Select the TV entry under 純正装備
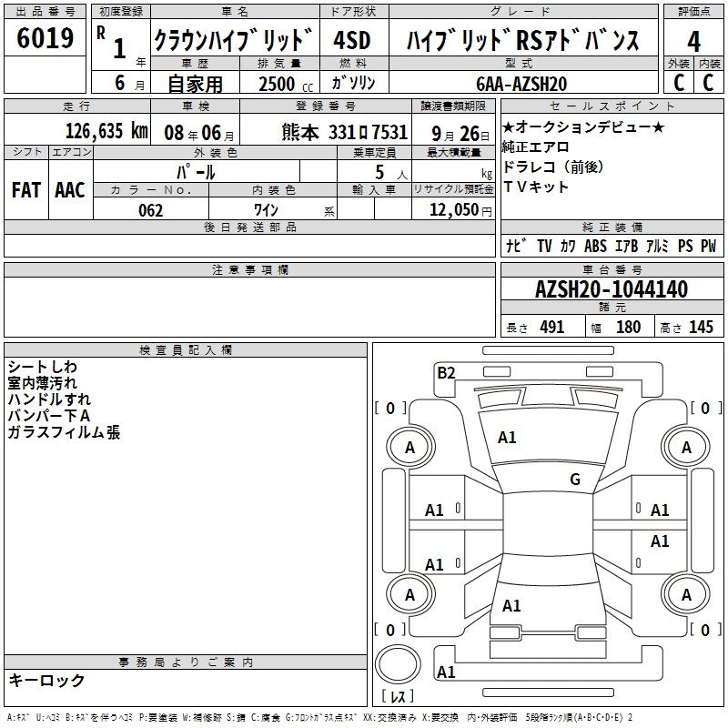728x728 pixels. click(x=544, y=246)
